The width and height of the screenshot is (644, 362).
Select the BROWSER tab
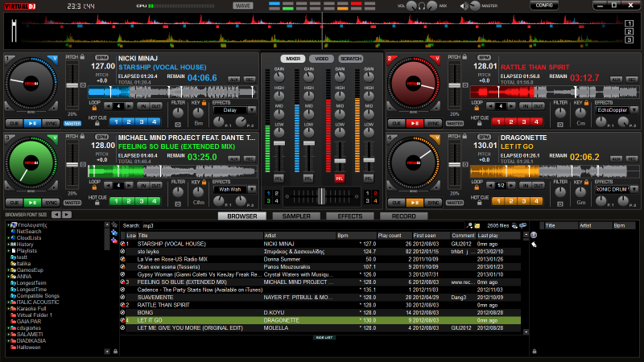pos(242,216)
